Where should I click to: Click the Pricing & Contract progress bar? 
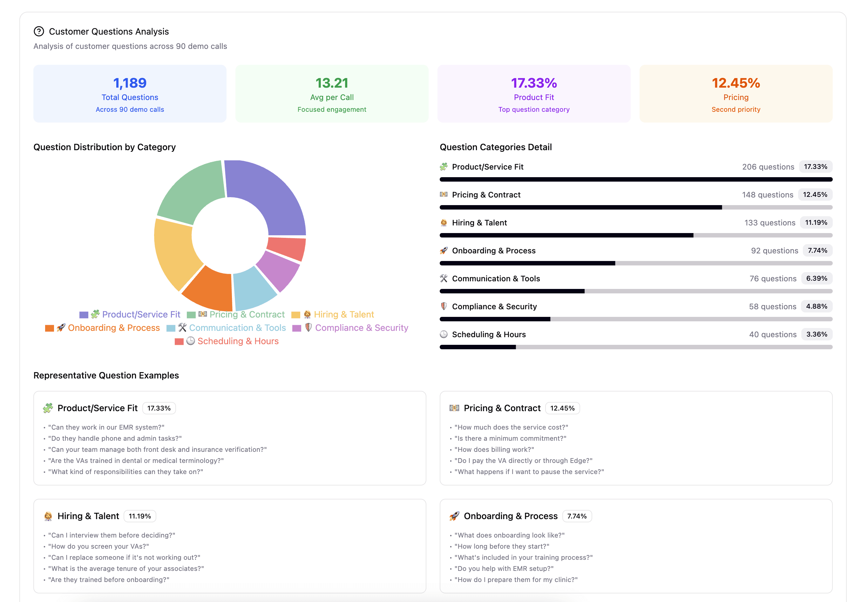(x=635, y=207)
